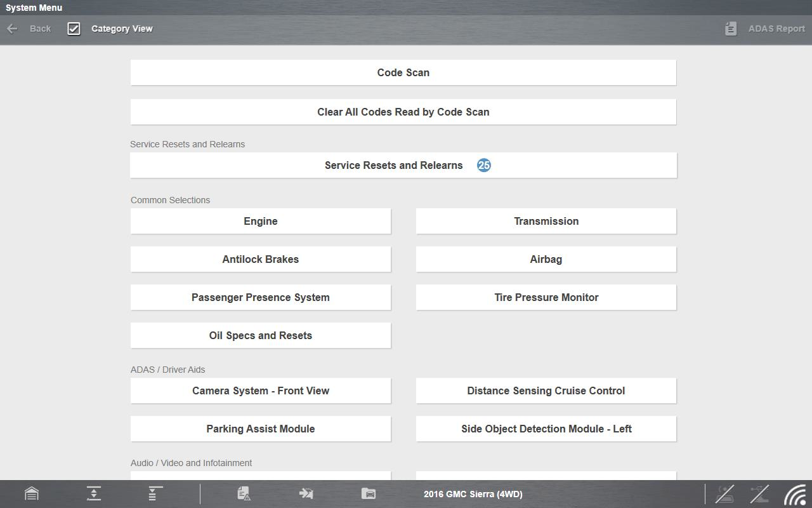Click the vertical expand/collapse arrows icon
Viewport: 812px width, 508px height.
[x=94, y=493]
